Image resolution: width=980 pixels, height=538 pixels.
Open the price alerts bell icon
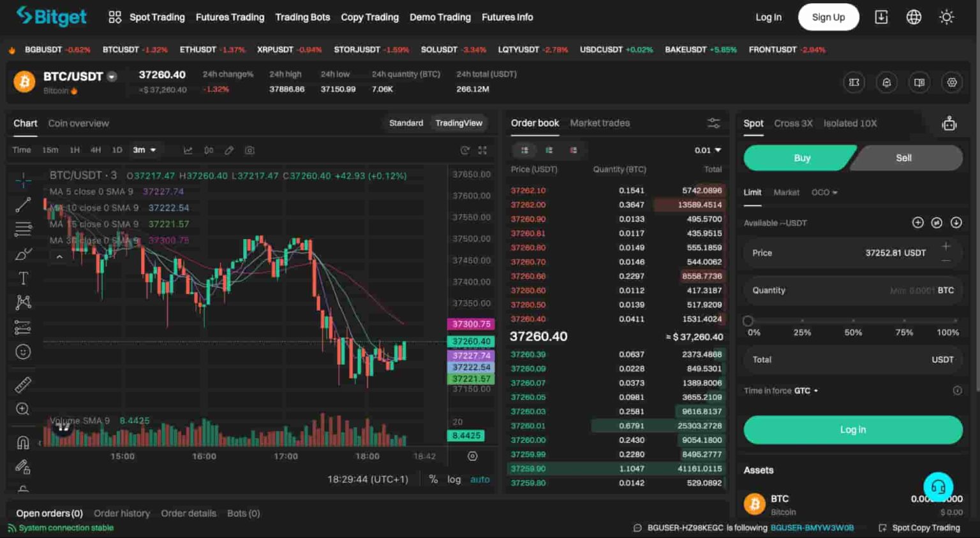pos(887,82)
